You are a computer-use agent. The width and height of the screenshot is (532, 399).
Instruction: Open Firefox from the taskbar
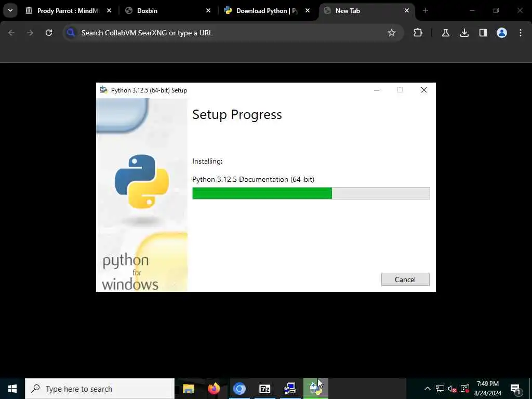(214, 389)
